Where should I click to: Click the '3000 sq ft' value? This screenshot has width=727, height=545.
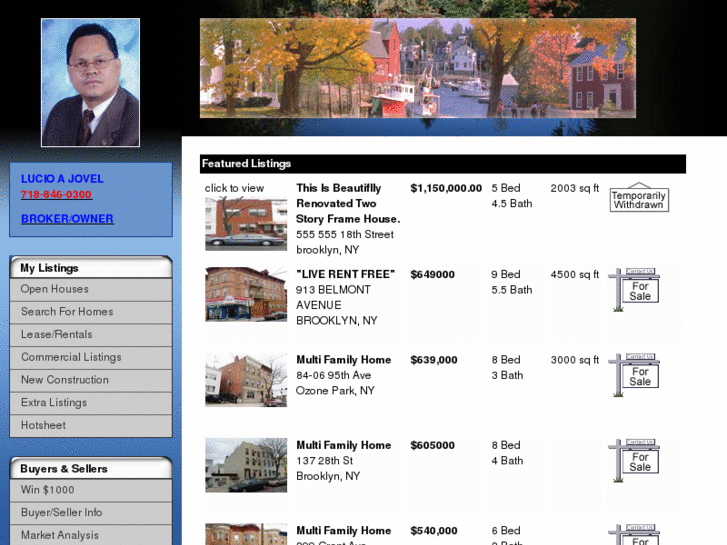(x=574, y=360)
